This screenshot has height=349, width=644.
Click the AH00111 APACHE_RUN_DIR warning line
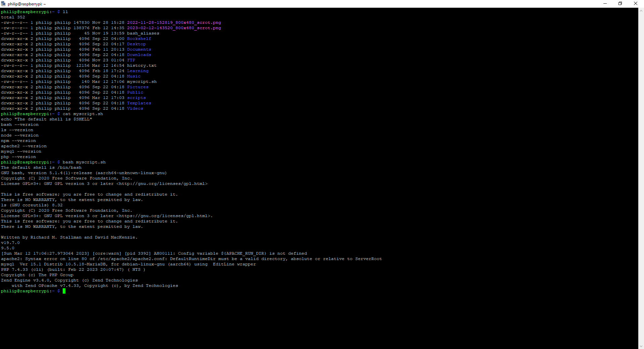click(x=154, y=253)
